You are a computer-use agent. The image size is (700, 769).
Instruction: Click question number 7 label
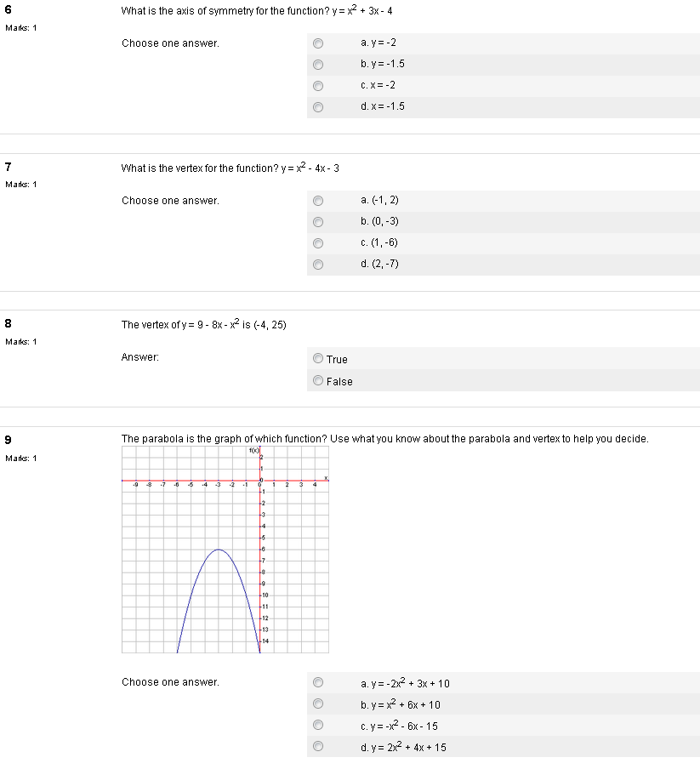(x=8, y=167)
